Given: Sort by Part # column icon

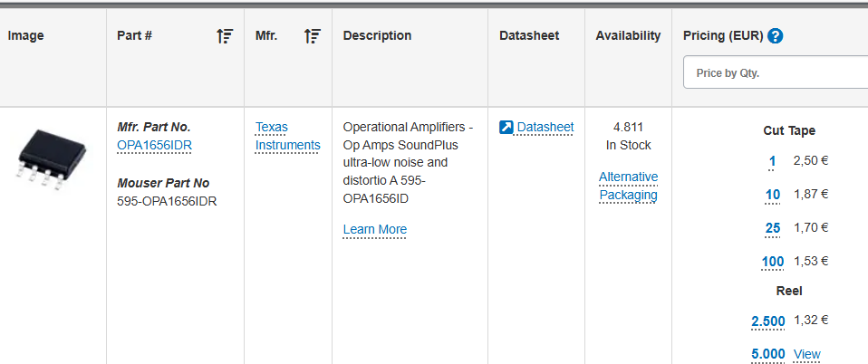Looking at the screenshot, I should coord(225,36).
